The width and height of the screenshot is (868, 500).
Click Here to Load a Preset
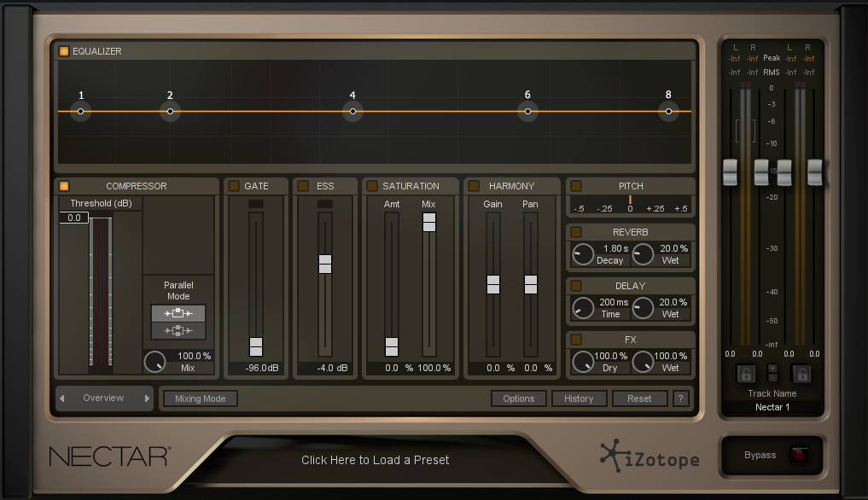point(376,460)
